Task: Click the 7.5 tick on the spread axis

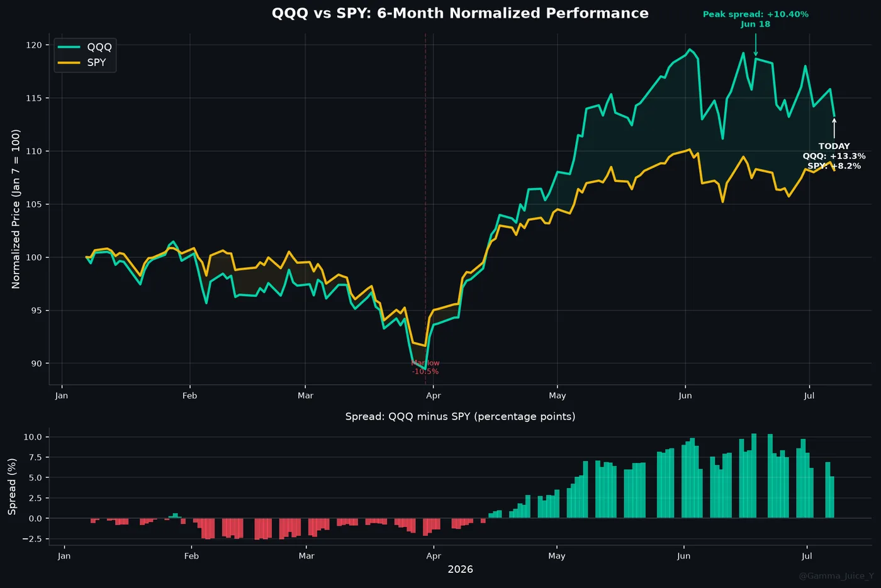Action: 35,457
